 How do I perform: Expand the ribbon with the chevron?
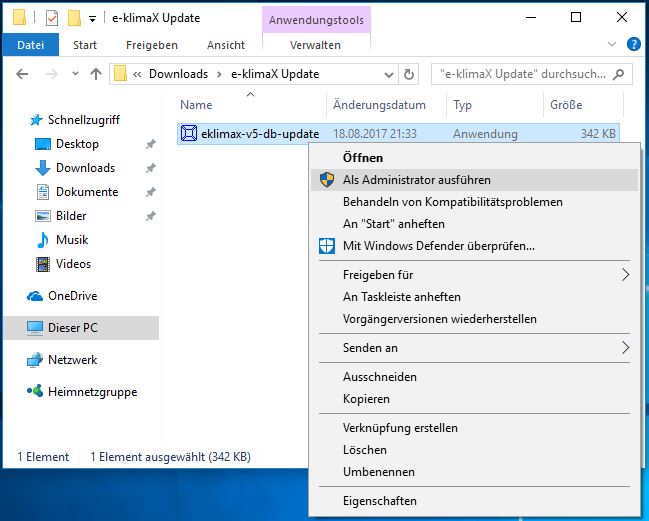[613, 45]
